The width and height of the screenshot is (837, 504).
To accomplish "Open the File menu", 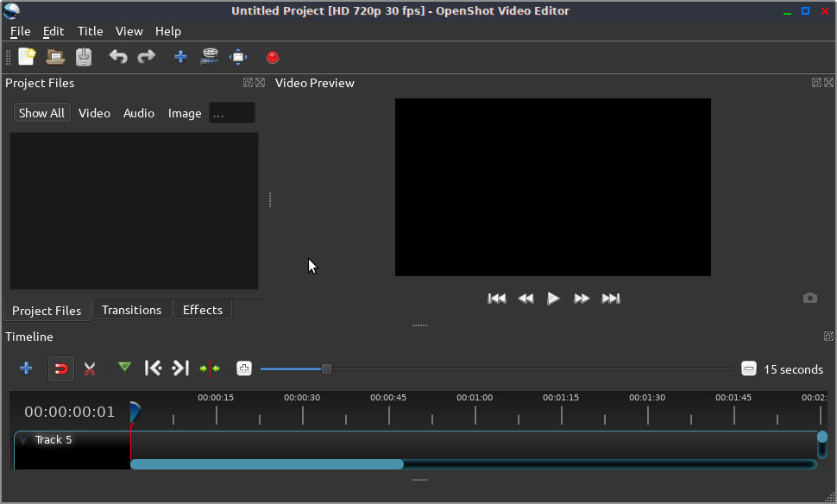I will pyautogui.click(x=20, y=31).
